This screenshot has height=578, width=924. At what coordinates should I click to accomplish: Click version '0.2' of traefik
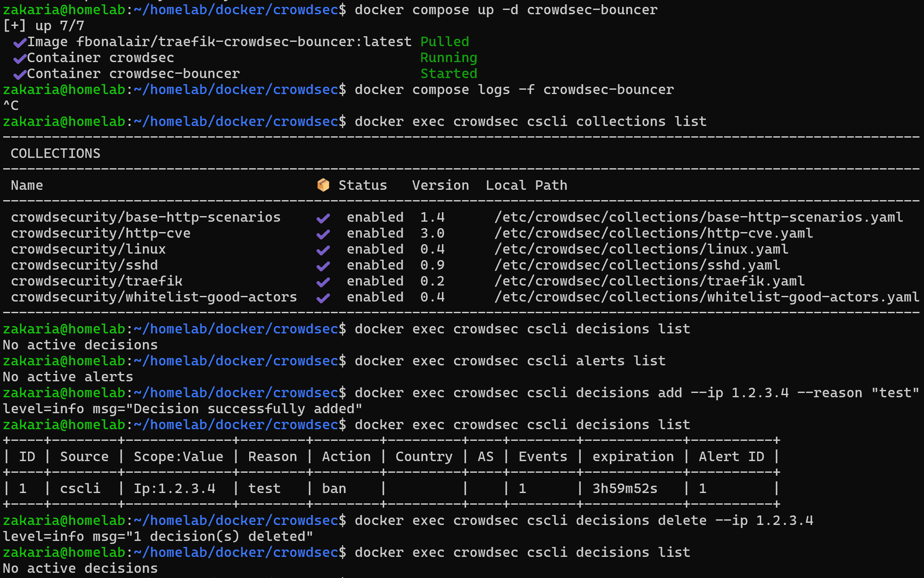click(x=432, y=281)
